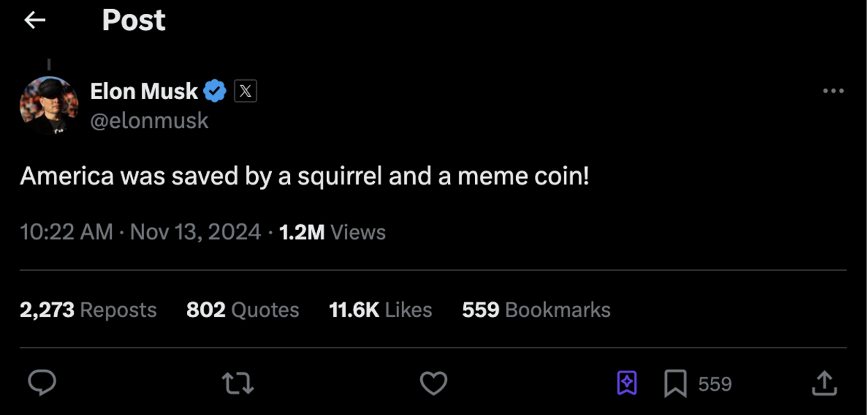The image size is (868, 415).
Task: Click the back arrow icon
Action: 35,21
